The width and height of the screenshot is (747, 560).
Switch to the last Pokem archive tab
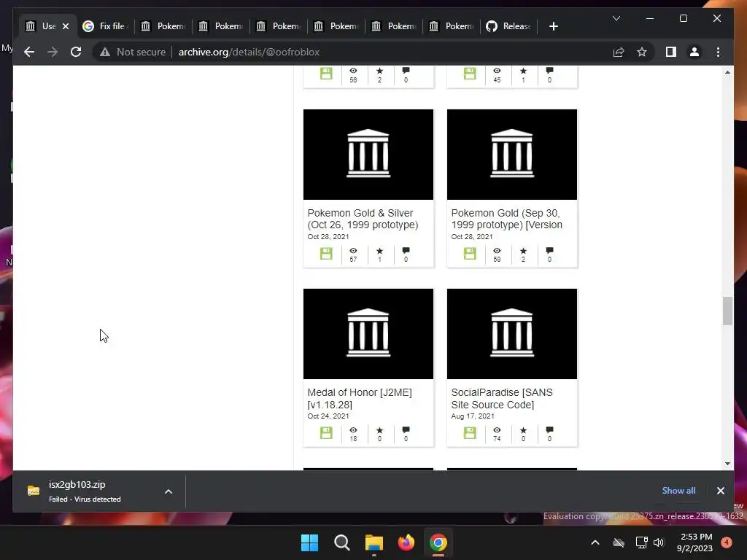click(x=452, y=26)
